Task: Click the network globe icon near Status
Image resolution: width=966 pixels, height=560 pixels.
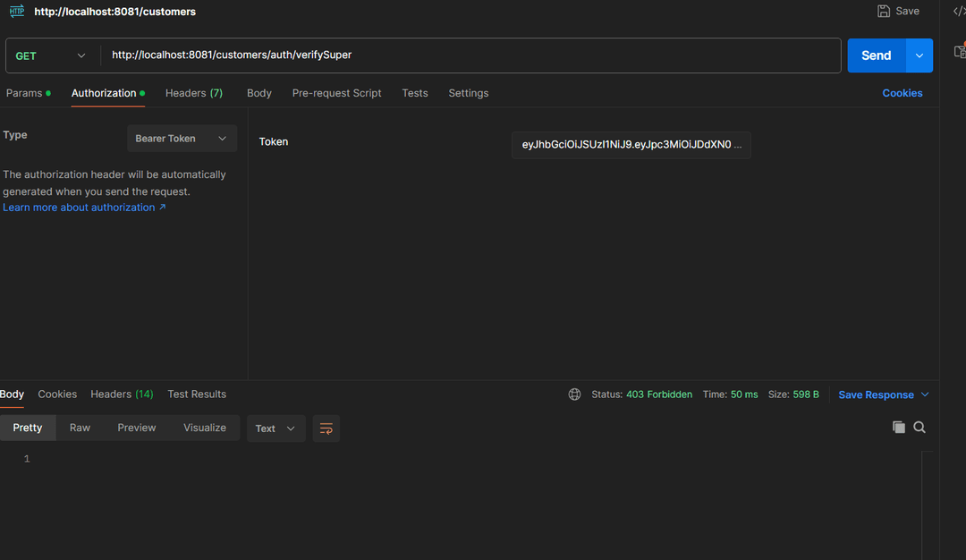Action: point(574,395)
